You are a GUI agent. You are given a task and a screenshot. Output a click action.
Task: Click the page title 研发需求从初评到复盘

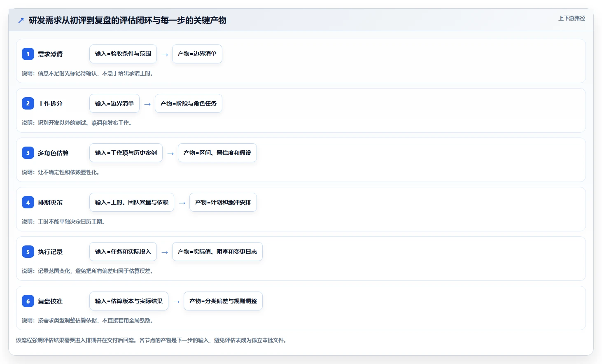click(x=128, y=20)
